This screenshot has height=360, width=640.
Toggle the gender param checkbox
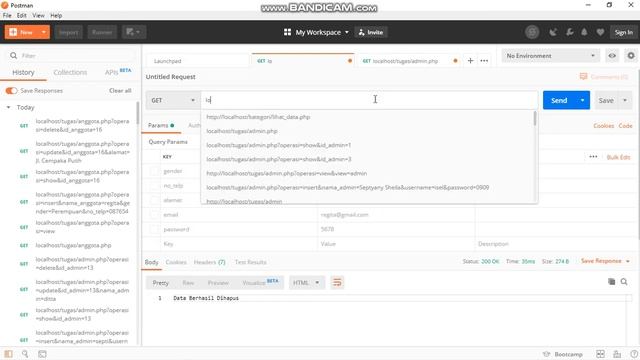[154, 171]
